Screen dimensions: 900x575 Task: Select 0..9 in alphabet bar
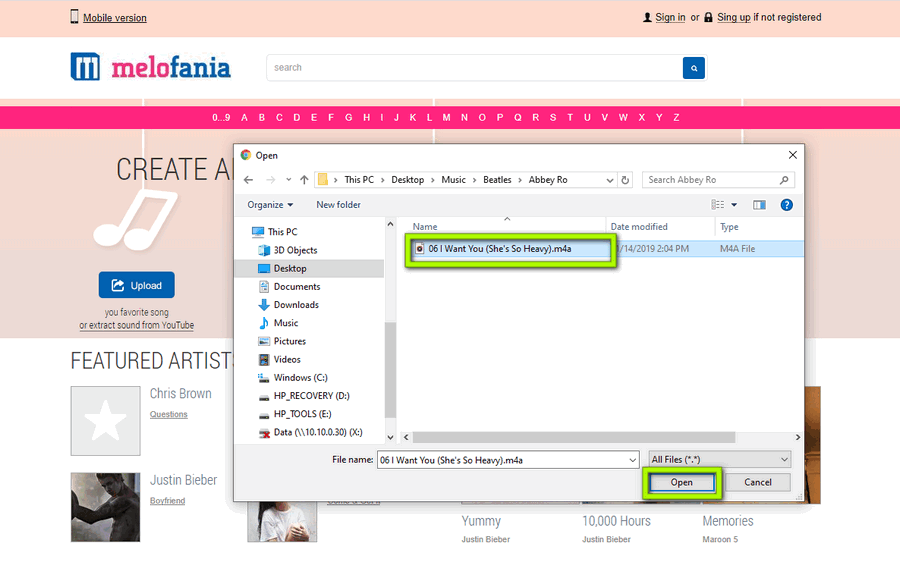[x=221, y=118]
